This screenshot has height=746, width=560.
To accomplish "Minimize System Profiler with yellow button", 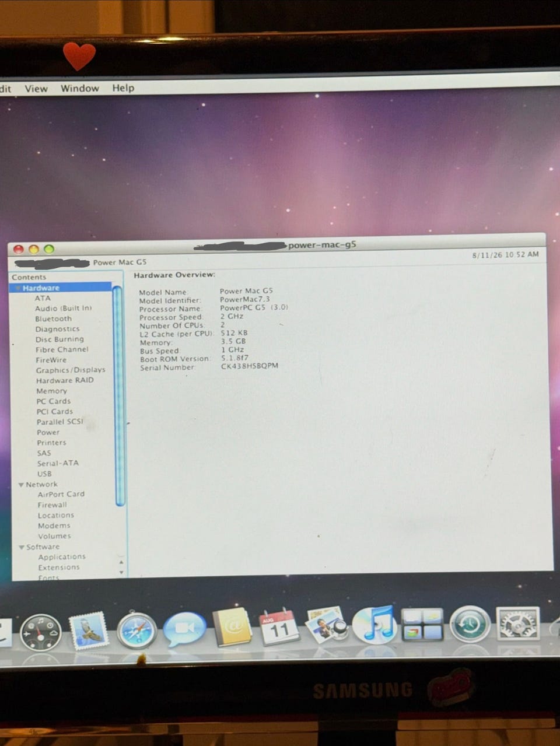I will point(34,249).
